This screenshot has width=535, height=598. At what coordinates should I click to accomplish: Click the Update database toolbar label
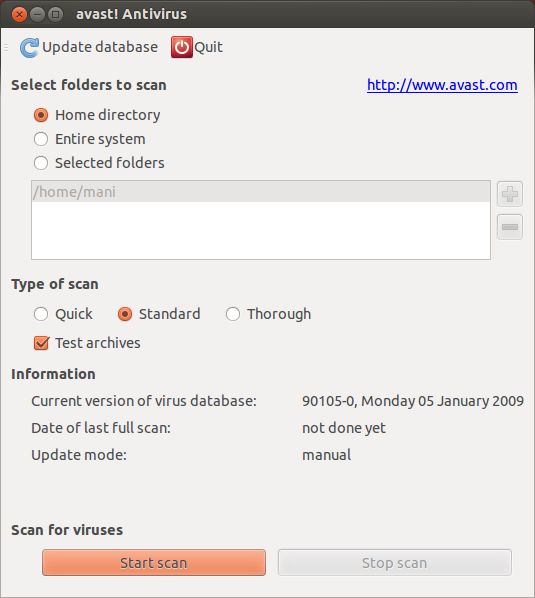coord(100,47)
